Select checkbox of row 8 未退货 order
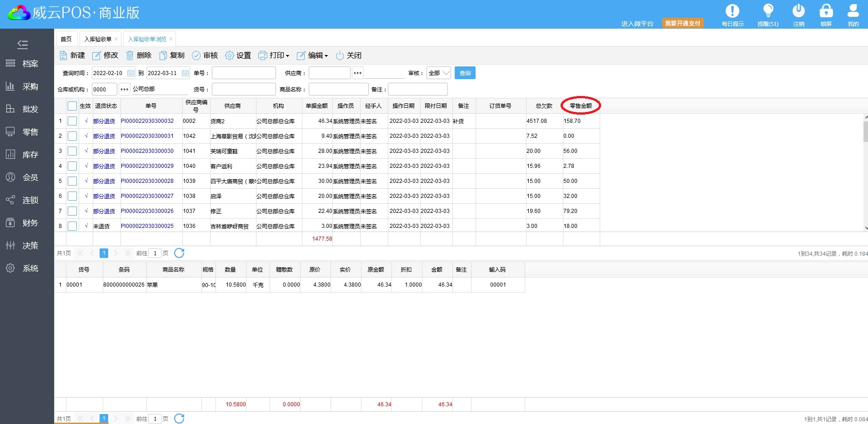Image resolution: width=868 pixels, height=424 pixels. point(72,226)
